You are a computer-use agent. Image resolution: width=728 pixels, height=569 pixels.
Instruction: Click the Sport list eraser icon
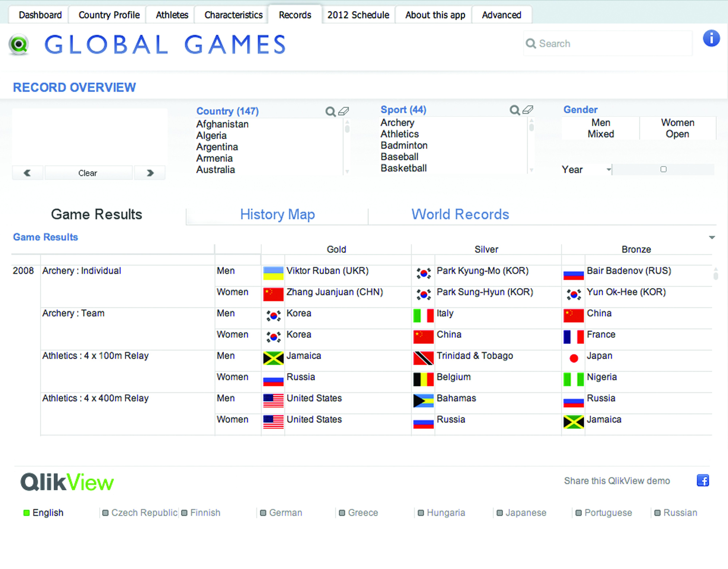point(528,110)
